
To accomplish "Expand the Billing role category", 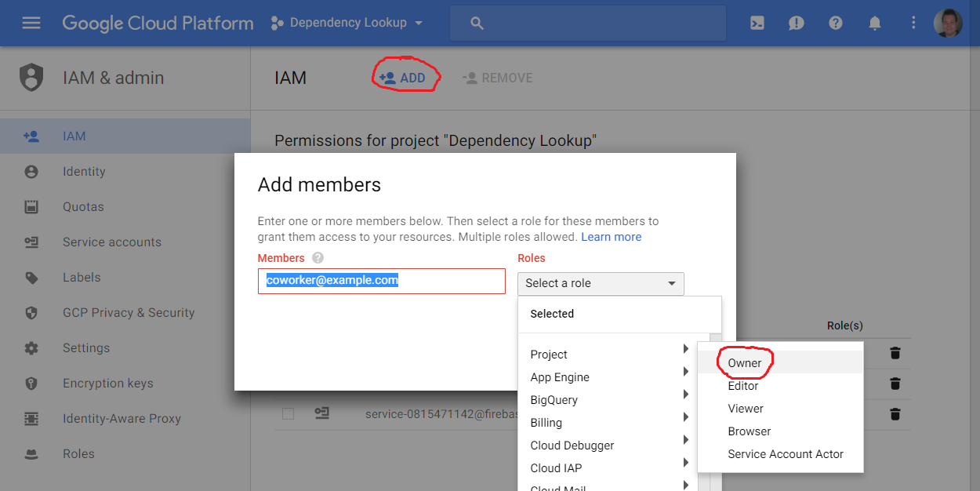I will pyautogui.click(x=608, y=423).
